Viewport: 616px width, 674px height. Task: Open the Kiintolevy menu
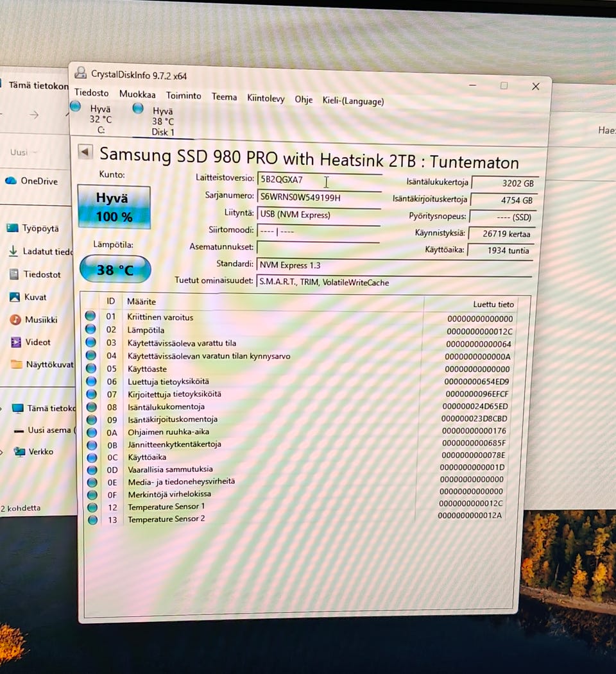(x=266, y=98)
